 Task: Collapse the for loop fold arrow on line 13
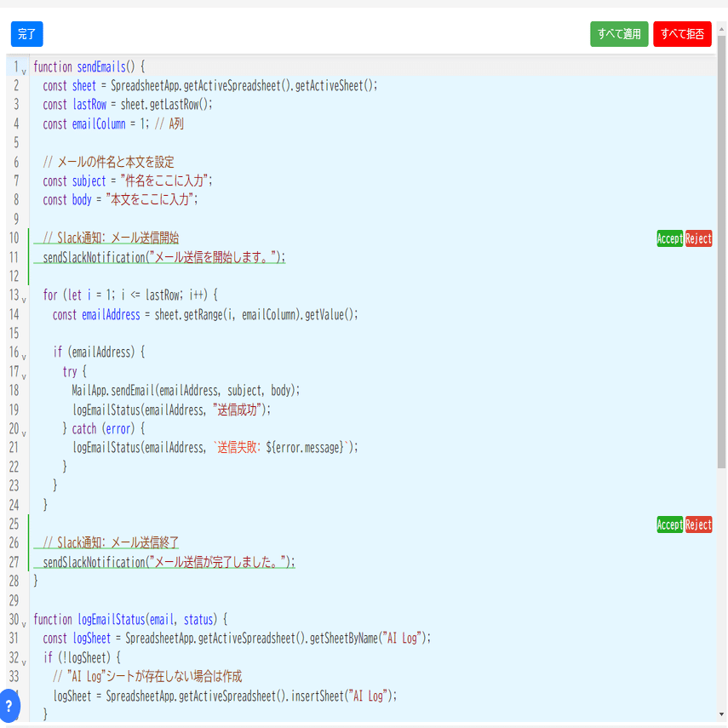point(24,301)
